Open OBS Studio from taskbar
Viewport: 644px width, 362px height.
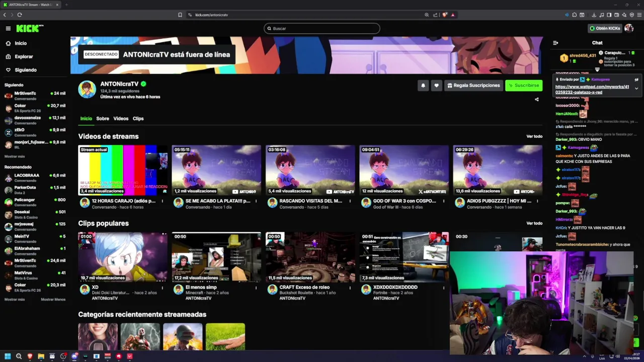tap(63, 356)
